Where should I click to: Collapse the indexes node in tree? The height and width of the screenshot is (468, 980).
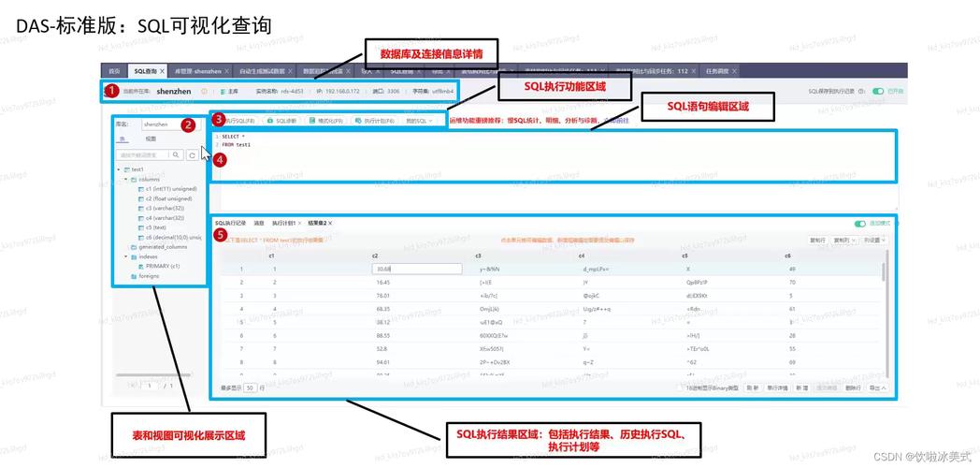125,256
